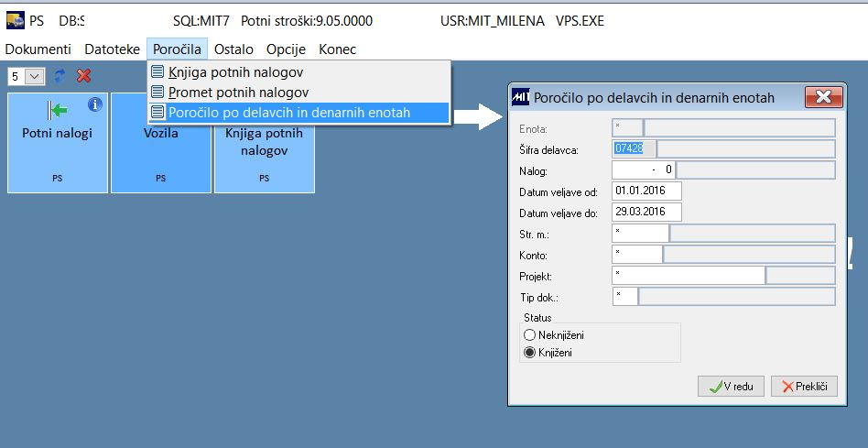Choose Poročilo po delavcih in denarnih enotah
Image resolution: width=868 pixels, height=448 pixels.
(298, 113)
